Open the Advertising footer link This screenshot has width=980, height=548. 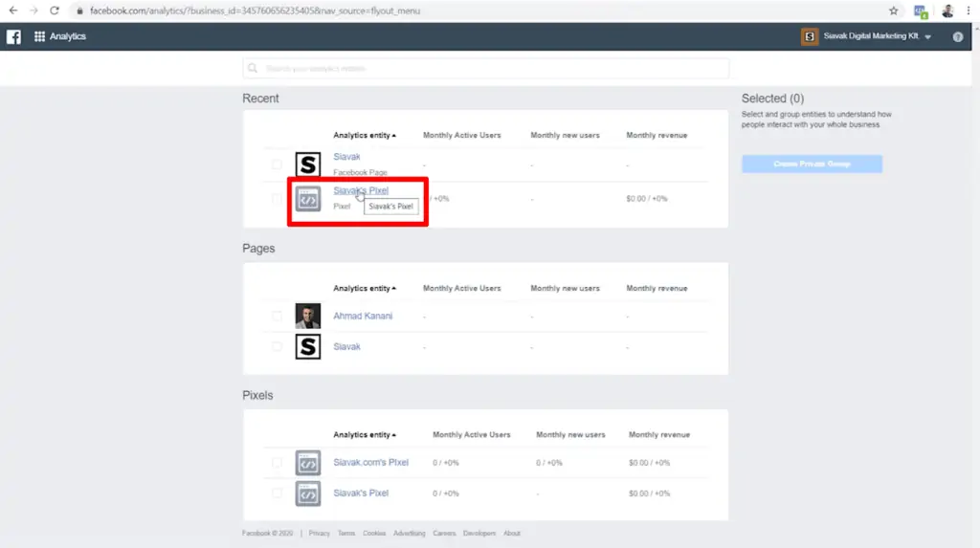pyautogui.click(x=409, y=533)
